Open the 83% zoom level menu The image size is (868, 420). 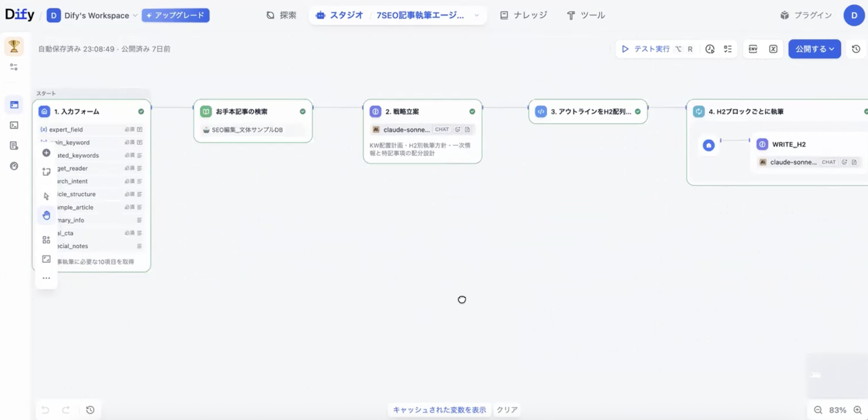837,410
